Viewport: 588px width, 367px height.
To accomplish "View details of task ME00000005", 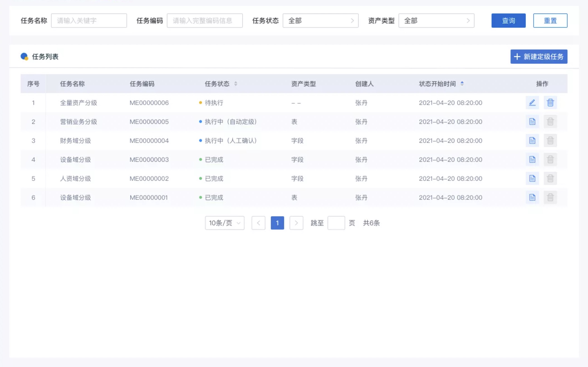I will coord(532,122).
